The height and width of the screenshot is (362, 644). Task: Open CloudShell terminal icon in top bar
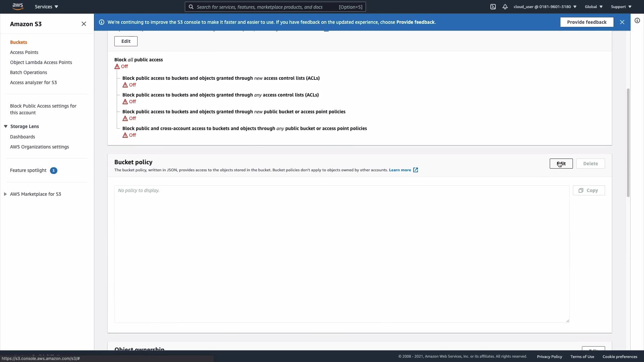point(493,7)
